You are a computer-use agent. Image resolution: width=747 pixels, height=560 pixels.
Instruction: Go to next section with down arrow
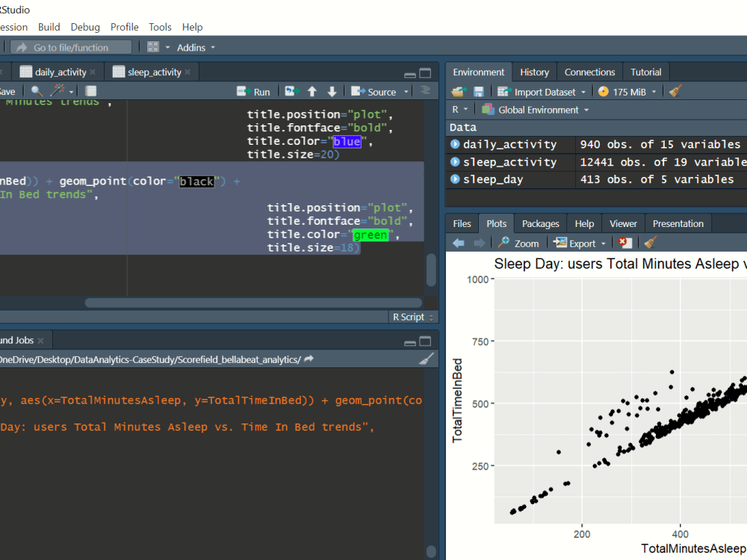click(332, 91)
